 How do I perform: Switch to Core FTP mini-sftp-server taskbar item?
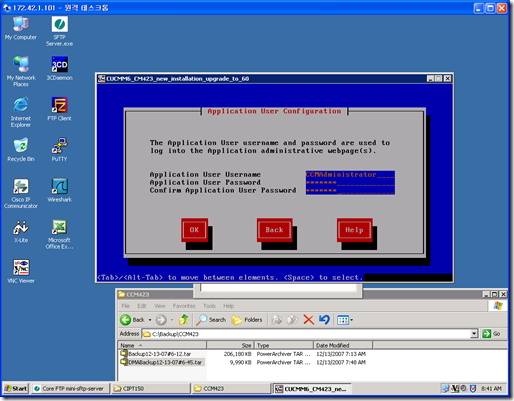point(71,388)
